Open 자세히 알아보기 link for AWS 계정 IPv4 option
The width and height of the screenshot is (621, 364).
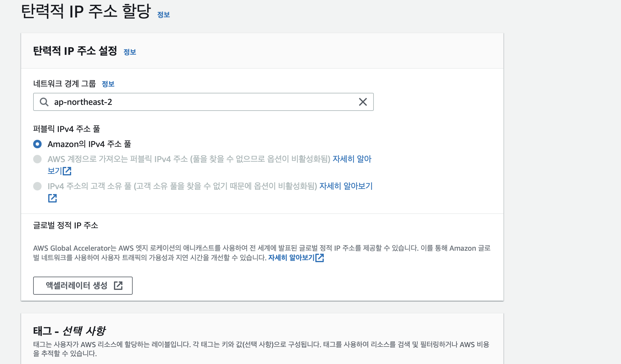[352, 159]
